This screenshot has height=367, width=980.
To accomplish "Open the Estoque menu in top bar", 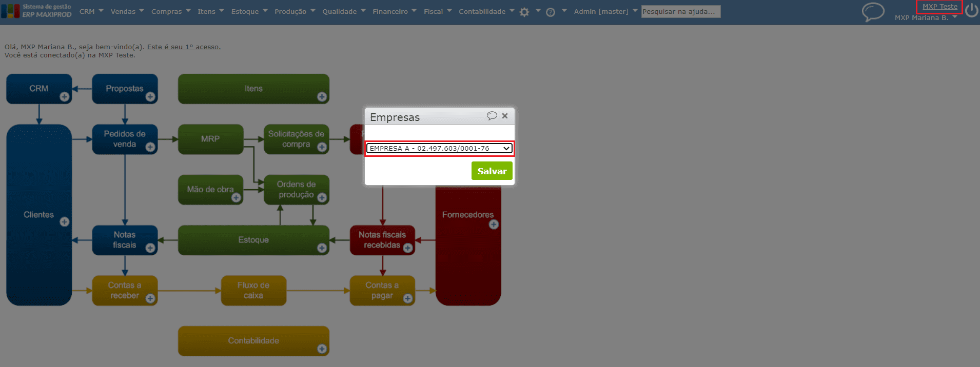I will [x=249, y=11].
